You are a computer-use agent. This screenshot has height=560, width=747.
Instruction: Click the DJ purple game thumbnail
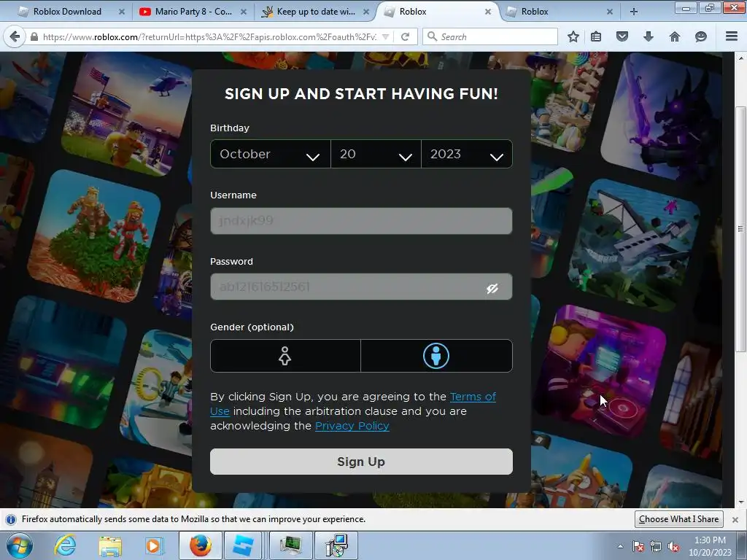(x=601, y=370)
